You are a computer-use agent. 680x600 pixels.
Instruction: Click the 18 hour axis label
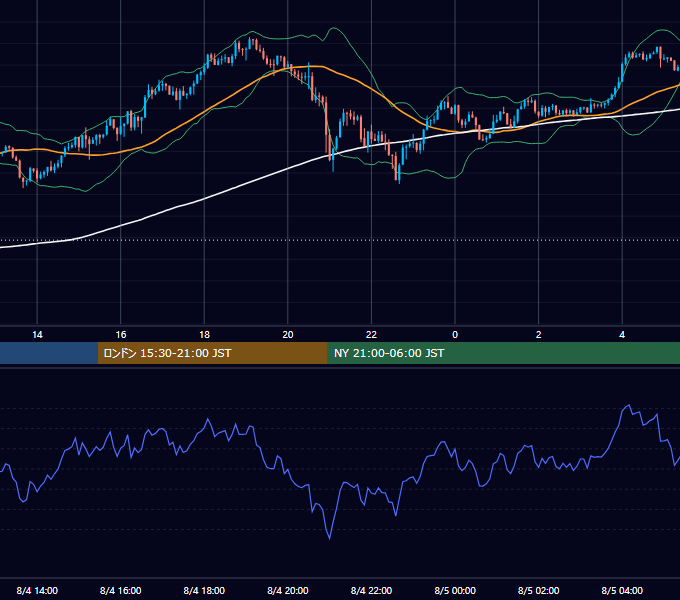pyautogui.click(x=204, y=335)
